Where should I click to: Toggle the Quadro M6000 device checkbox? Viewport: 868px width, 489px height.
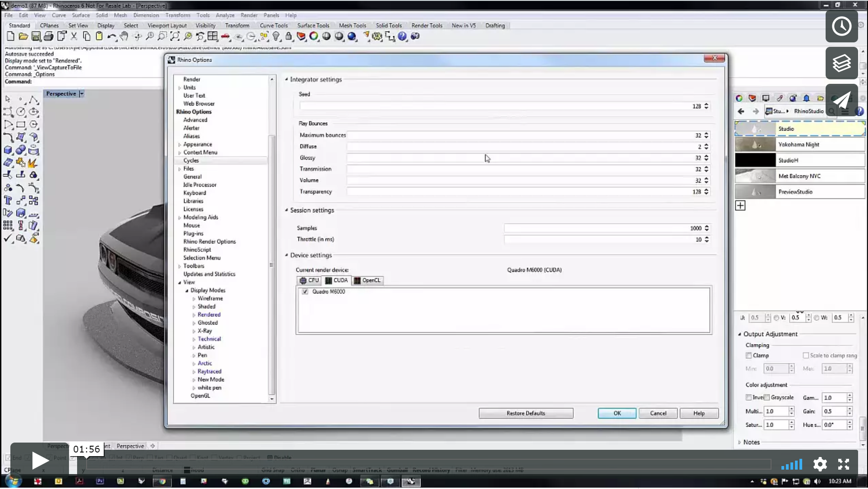[305, 292]
